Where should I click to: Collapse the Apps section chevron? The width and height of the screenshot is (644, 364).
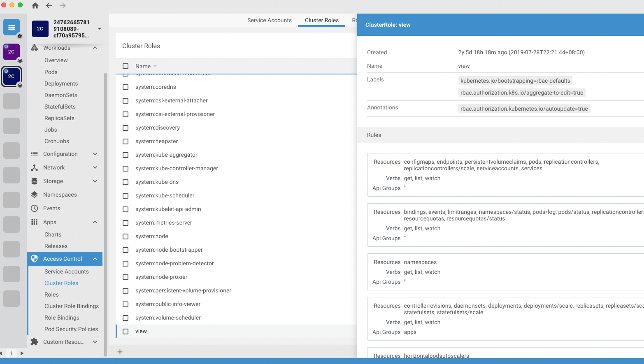[95, 222]
